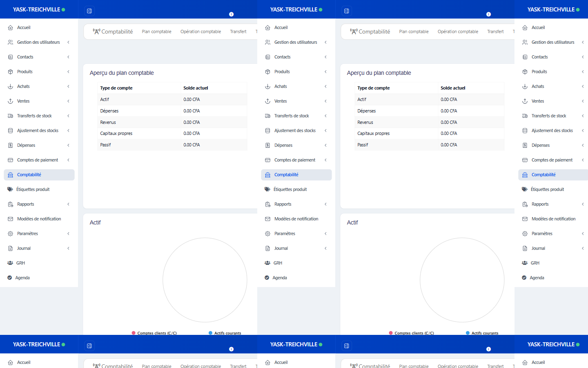588x368 pixels.
Task: Click the Achats download icon in the left sidebar copy
Action: (x=11, y=87)
